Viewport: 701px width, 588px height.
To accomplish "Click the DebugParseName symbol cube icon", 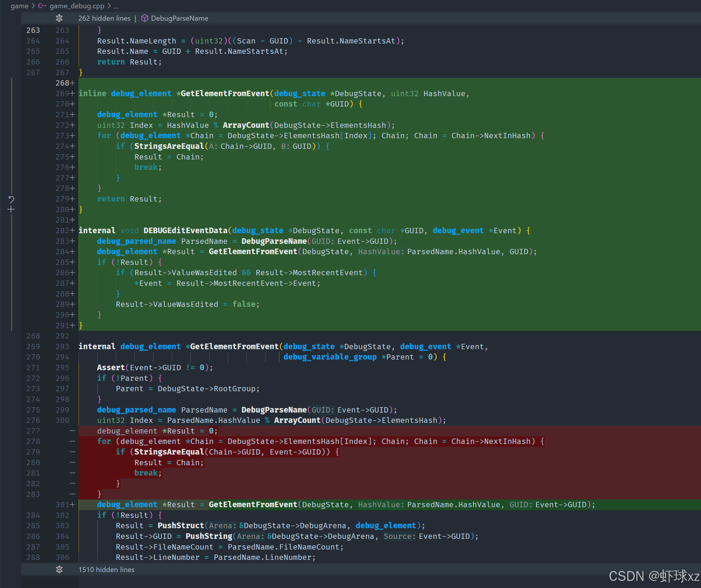I will click(144, 18).
